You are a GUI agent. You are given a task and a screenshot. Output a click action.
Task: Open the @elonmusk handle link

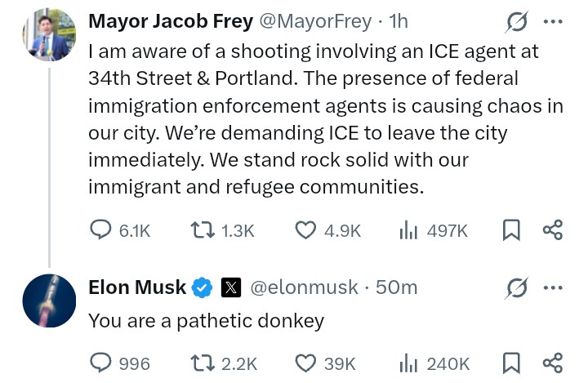tap(303, 287)
